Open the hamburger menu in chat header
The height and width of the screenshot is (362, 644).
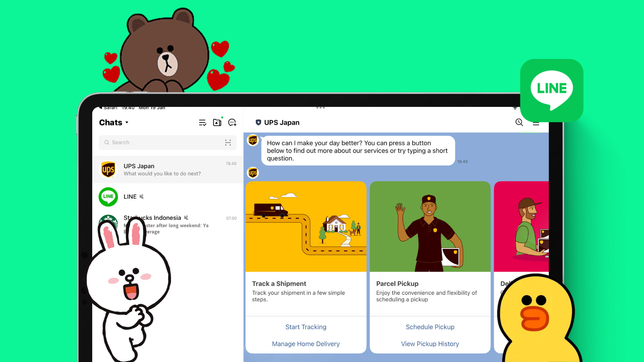point(536,124)
